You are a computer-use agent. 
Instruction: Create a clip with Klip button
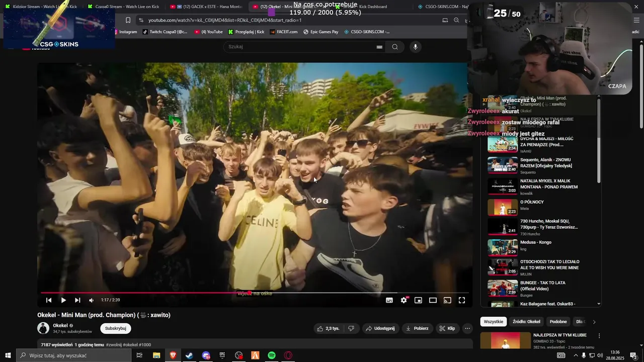pos(447,328)
